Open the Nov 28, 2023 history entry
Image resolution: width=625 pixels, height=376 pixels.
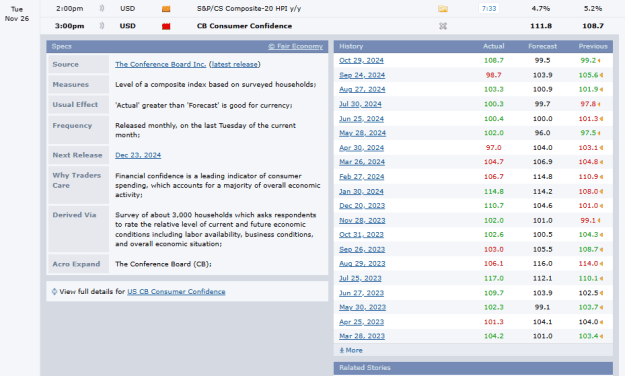pyautogui.click(x=362, y=220)
